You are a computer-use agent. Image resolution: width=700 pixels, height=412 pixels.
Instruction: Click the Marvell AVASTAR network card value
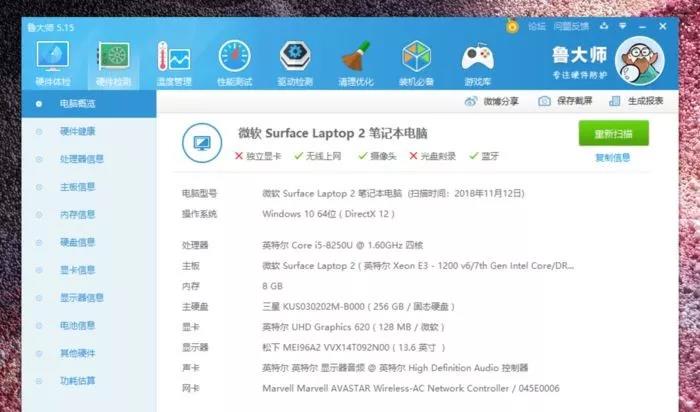click(x=411, y=388)
